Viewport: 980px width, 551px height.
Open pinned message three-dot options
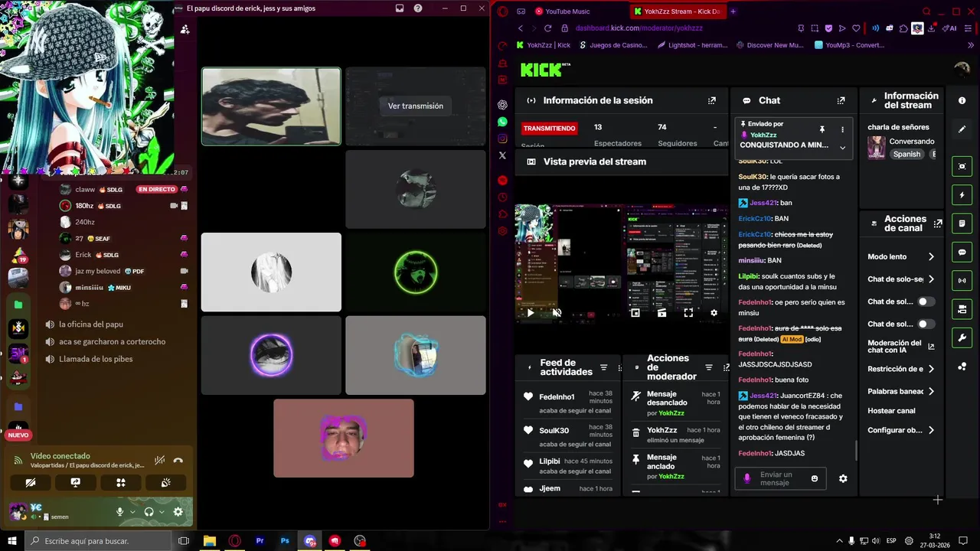tap(842, 129)
